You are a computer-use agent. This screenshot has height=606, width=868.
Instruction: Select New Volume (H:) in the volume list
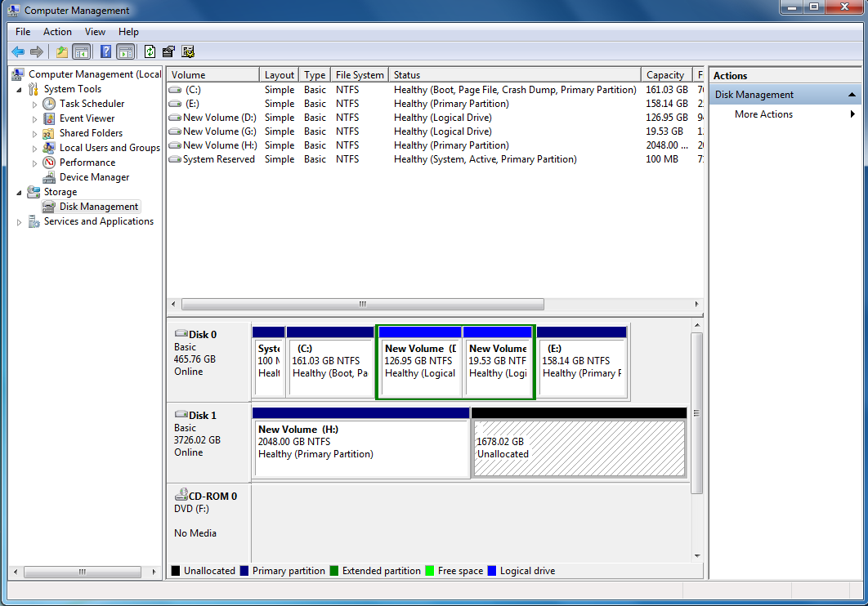coord(219,145)
